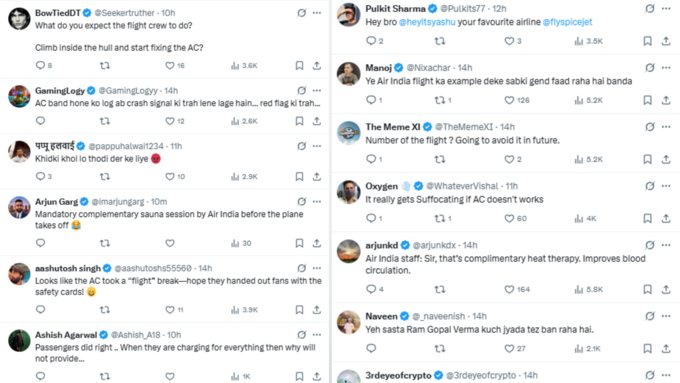This screenshot has height=383, width=680.
Task: Open the @flyspicejet mention link
Action: (x=567, y=22)
